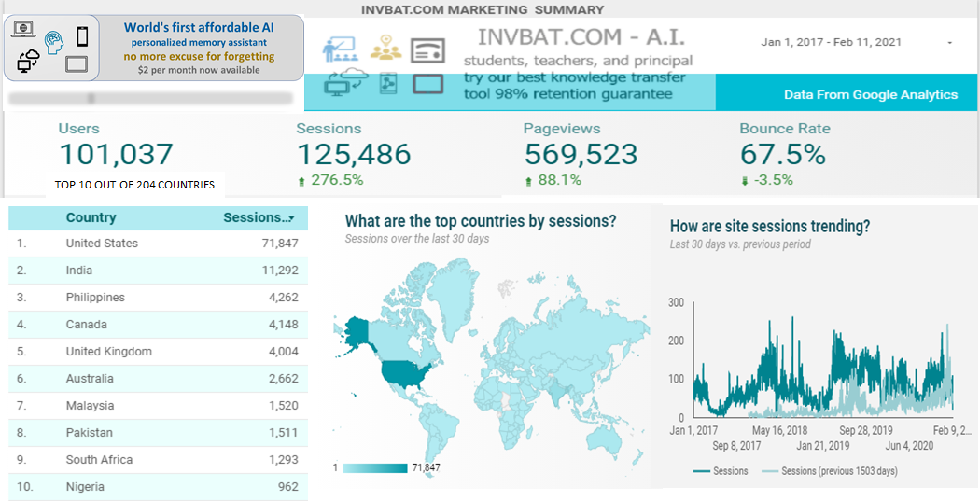
Task: Select the United States table row
Action: [x=158, y=244]
